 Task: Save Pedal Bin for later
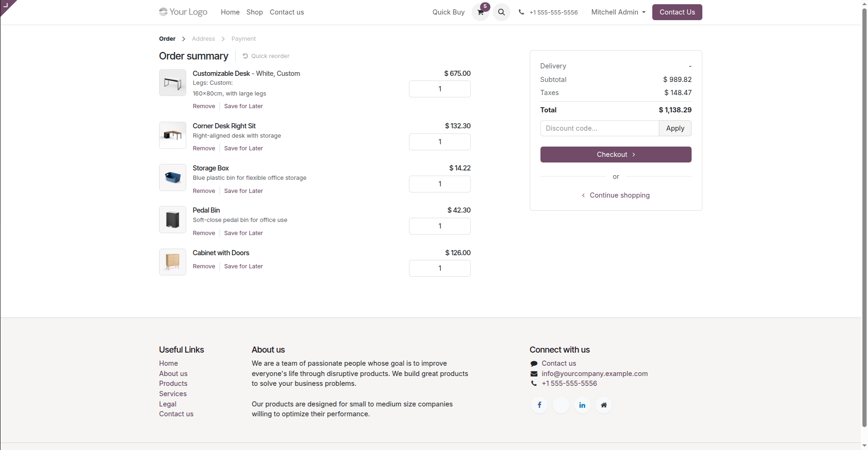[x=243, y=233]
